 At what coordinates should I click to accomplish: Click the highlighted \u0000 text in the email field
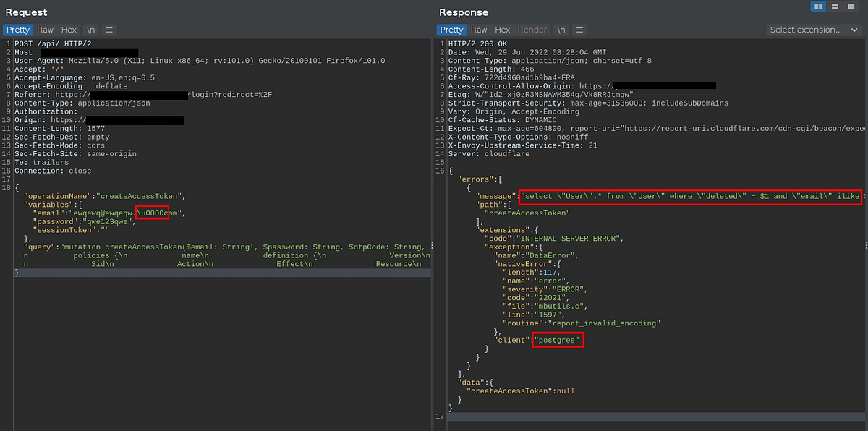tap(152, 213)
